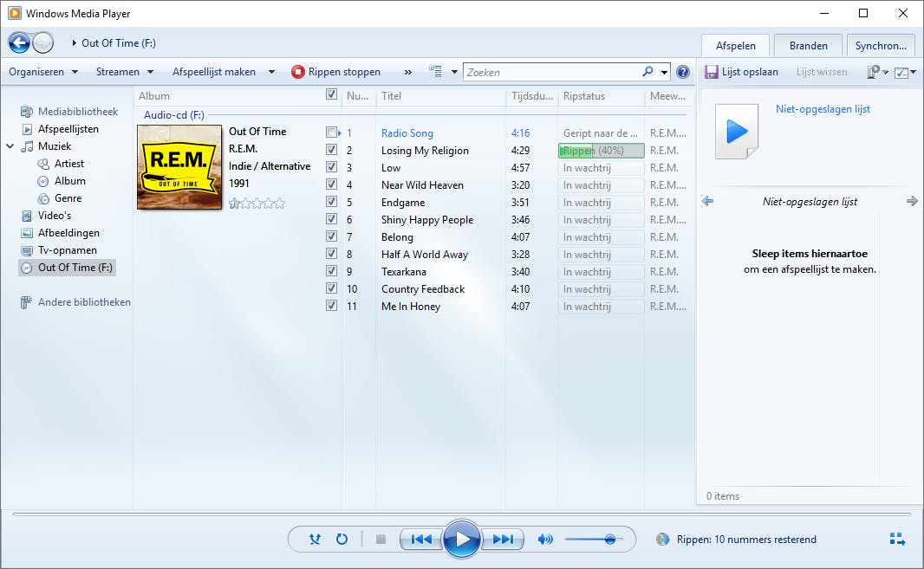The width and height of the screenshot is (924, 569).
Task: Uncheck Me In Honey checkbox
Action: coord(331,306)
